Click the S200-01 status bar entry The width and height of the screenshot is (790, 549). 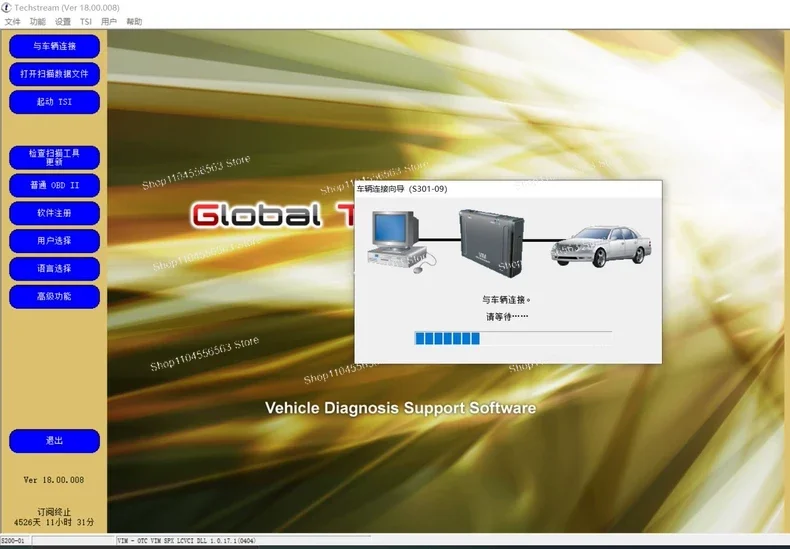click(12, 540)
